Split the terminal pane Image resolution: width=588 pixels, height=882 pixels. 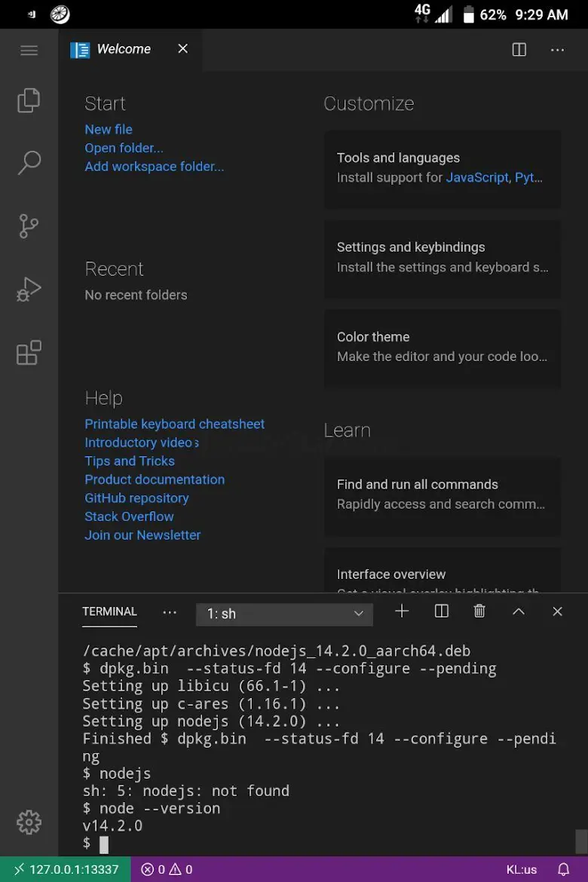(442, 611)
